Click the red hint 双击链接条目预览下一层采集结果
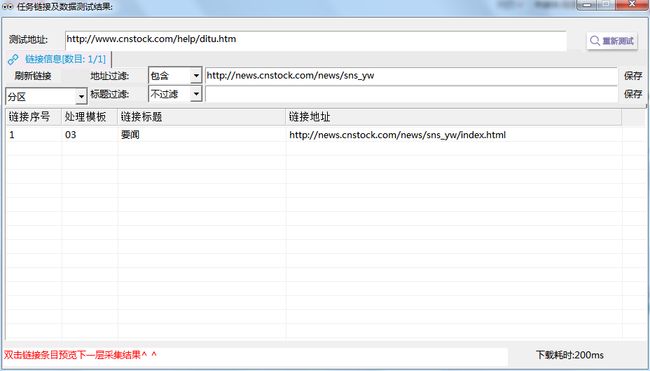 [x=80, y=355]
